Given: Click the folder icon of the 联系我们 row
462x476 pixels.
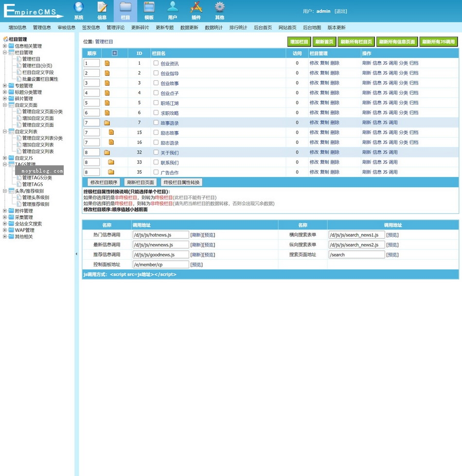Looking at the screenshot, I should pos(111,162).
